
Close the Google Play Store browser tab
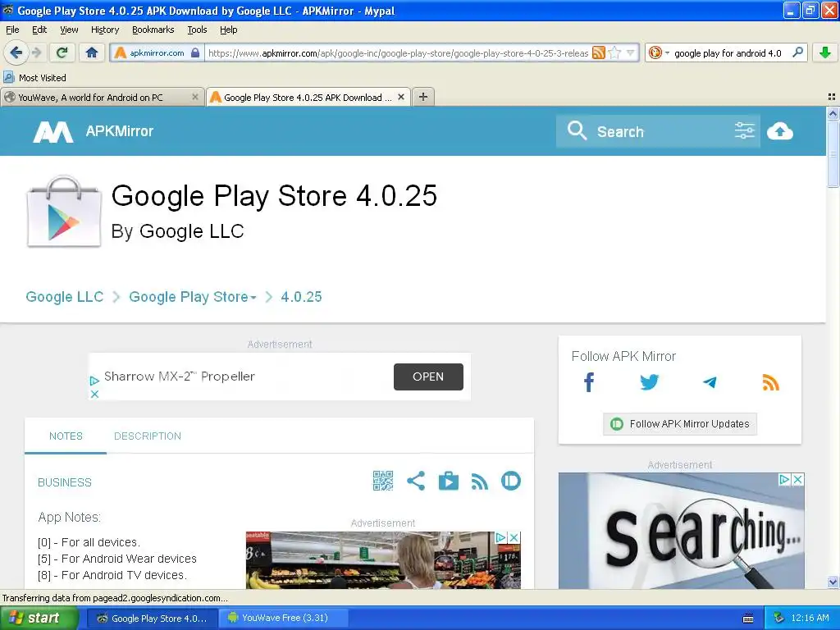tap(400, 97)
